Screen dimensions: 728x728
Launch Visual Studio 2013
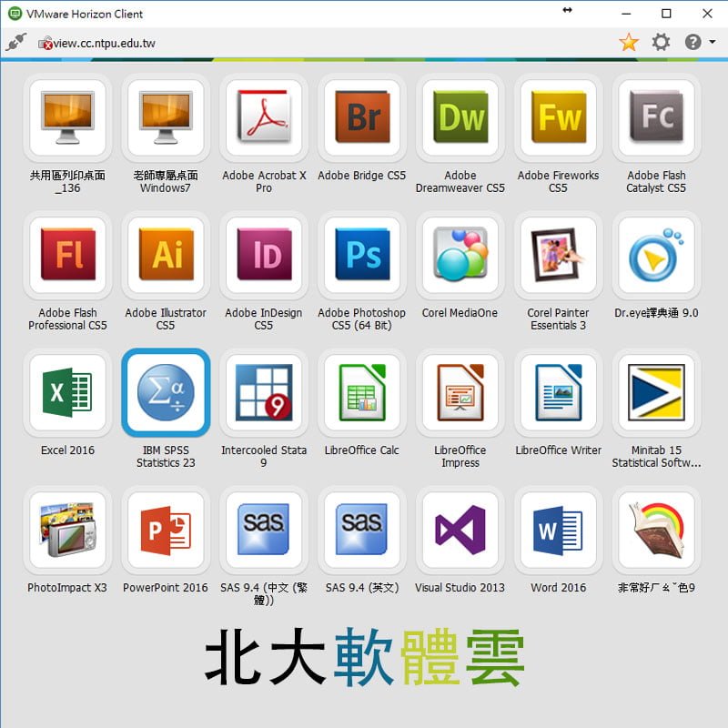(460, 531)
